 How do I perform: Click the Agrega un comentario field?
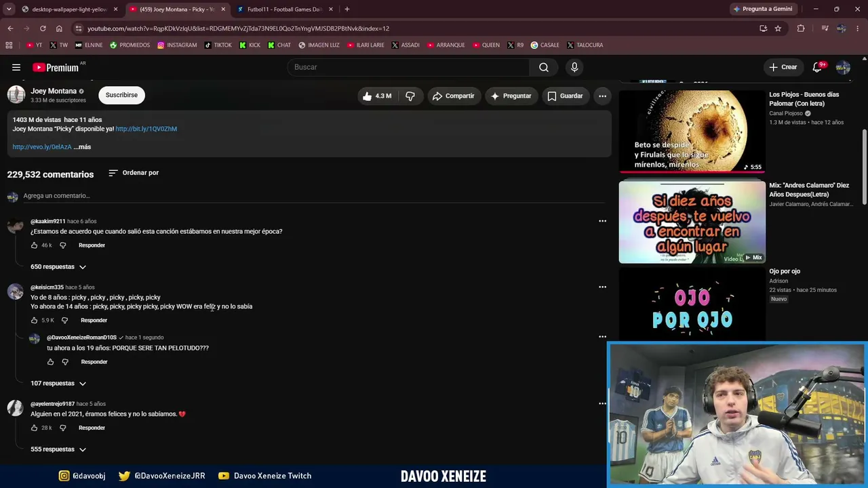314,196
